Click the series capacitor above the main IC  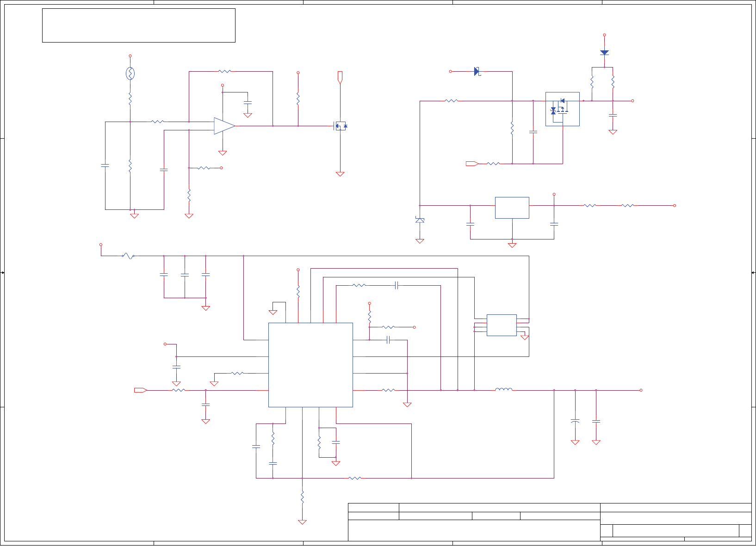(x=397, y=285)
